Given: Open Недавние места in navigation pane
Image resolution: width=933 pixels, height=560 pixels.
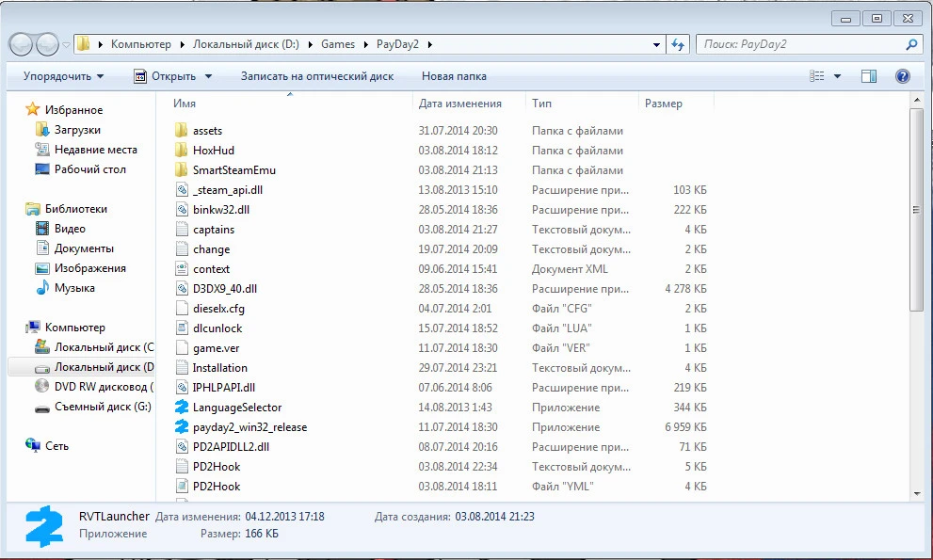Looking at the screenshot, I should pyautogui.click(x=96, y=150).
